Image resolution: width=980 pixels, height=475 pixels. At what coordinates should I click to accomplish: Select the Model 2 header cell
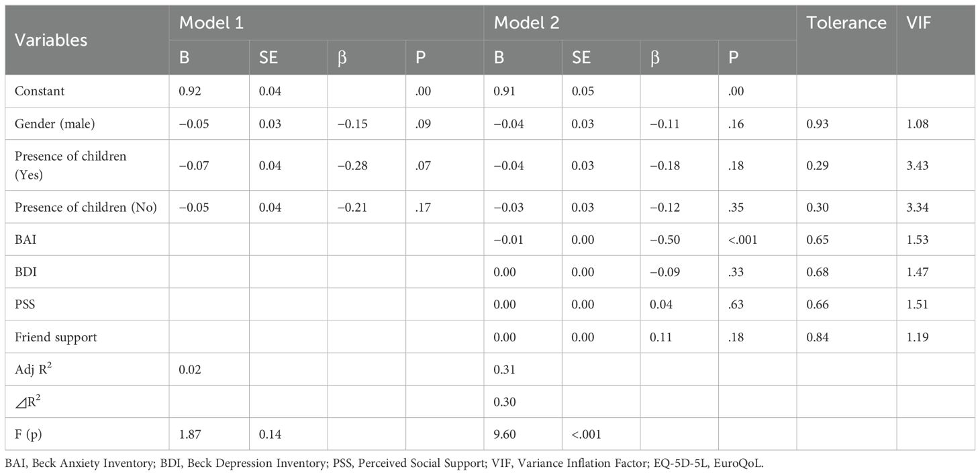527,23
